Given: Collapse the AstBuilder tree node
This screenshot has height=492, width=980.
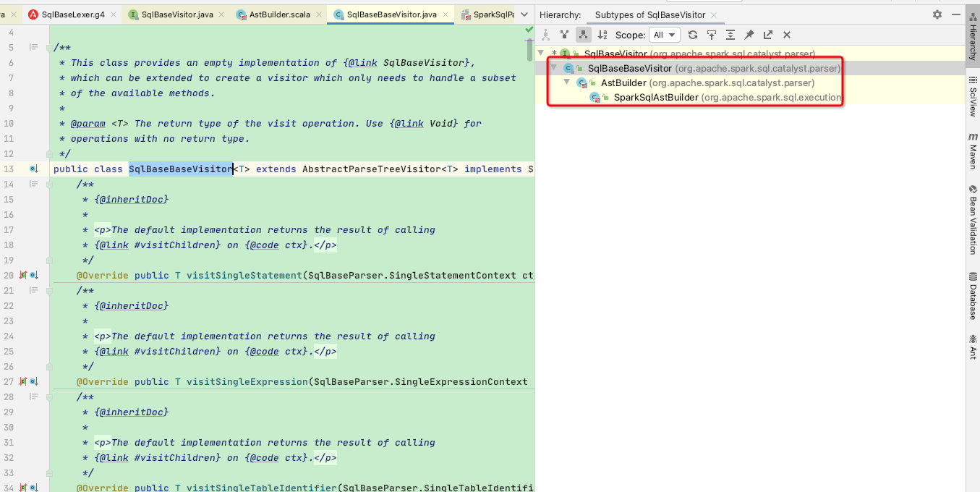Looking at the screenshot, I should tap(567, 82).
